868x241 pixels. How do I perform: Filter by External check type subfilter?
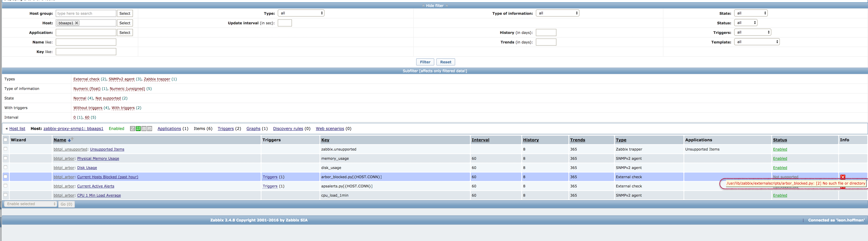tap(86, 79)
